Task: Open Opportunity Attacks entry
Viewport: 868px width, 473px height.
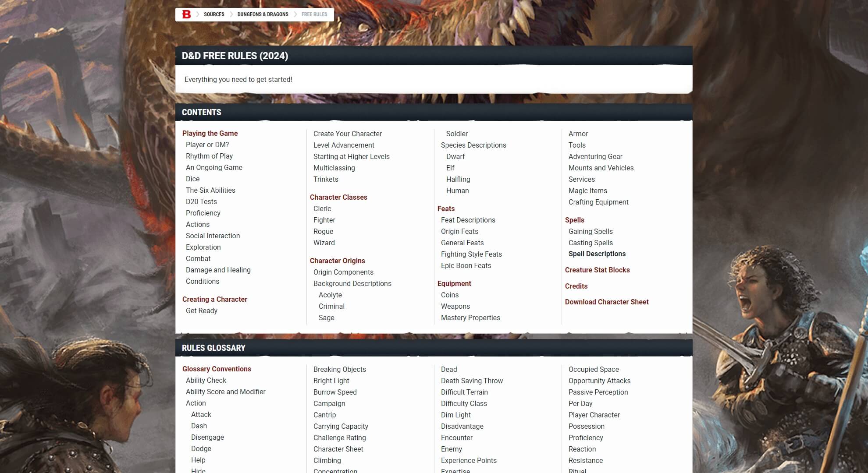Action: point(600,381)
